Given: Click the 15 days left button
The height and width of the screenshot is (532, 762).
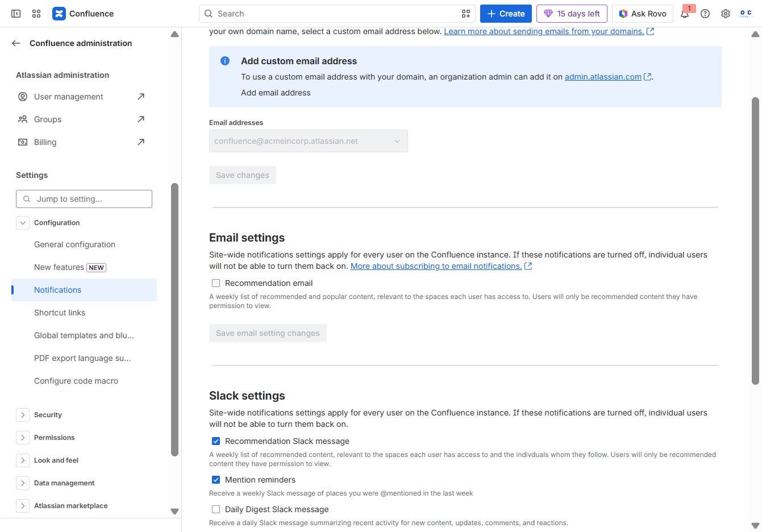Looking at the screenshot, I should (x=572, y=14).
